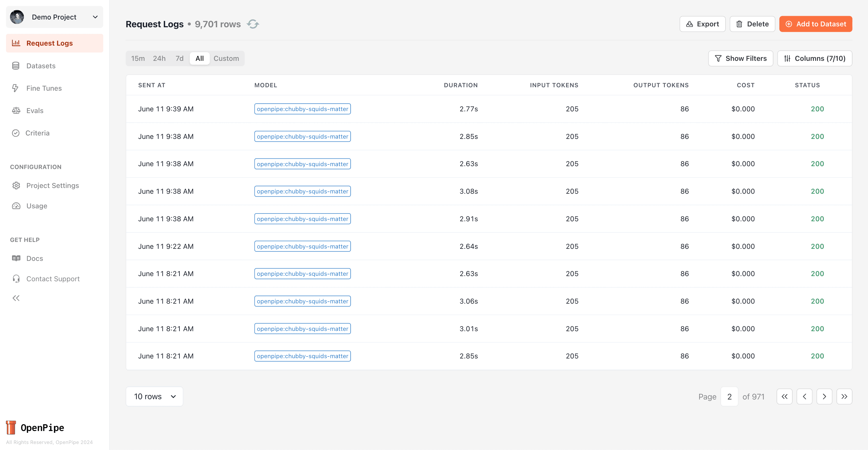Click the Contact Support headset icon

(x=16, y=279)
